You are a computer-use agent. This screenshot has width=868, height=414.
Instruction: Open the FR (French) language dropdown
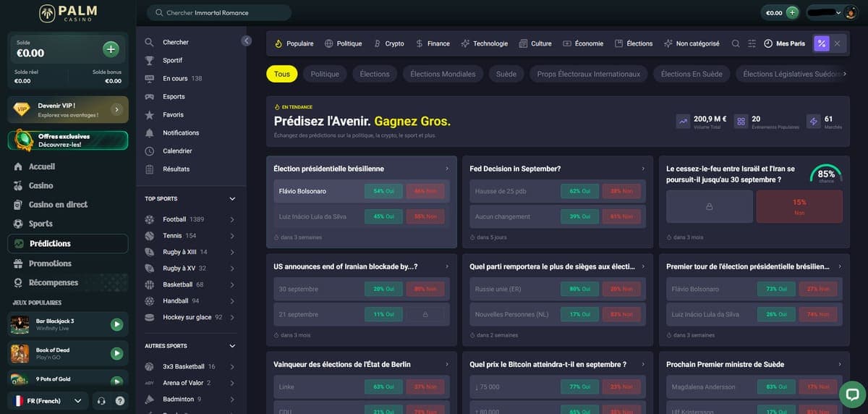(47, 400)
